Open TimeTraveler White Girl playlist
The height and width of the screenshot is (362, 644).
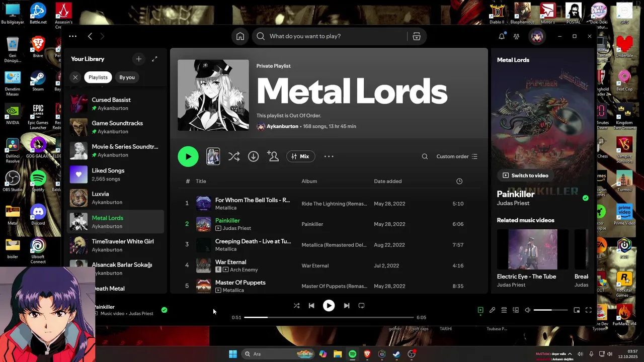pos(115,245)
